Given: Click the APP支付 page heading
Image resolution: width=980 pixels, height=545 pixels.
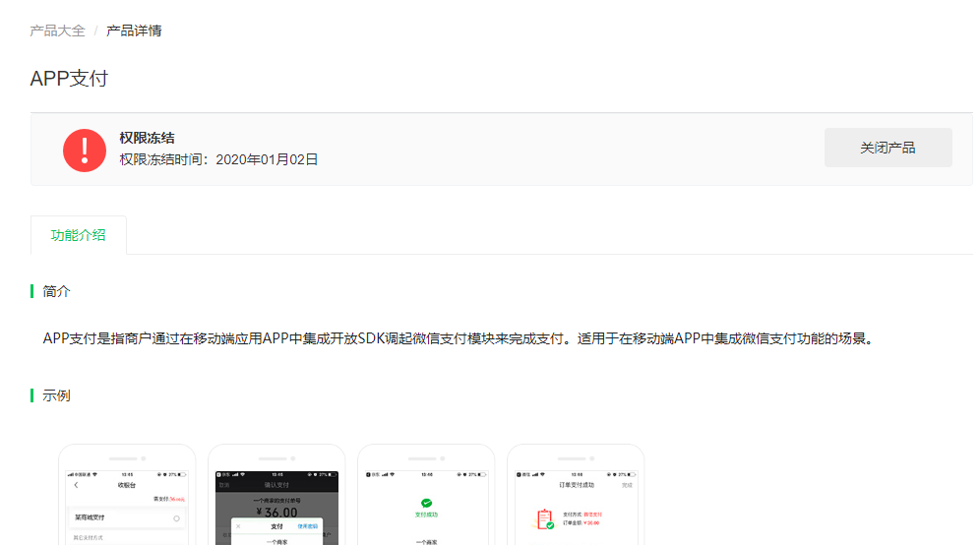Looking at the screenshot, I should 69,79.
